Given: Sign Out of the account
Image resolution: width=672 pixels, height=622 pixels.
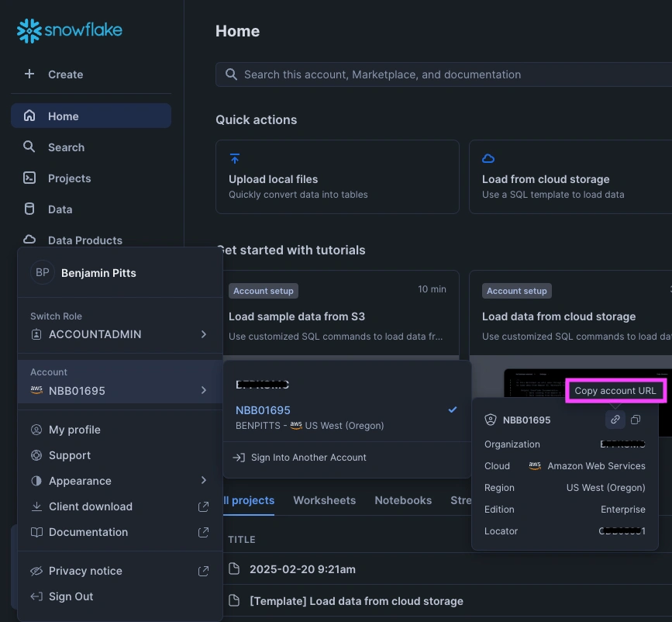Looking at the screenshot, I should pyautogui.click(x=120, y=596).
